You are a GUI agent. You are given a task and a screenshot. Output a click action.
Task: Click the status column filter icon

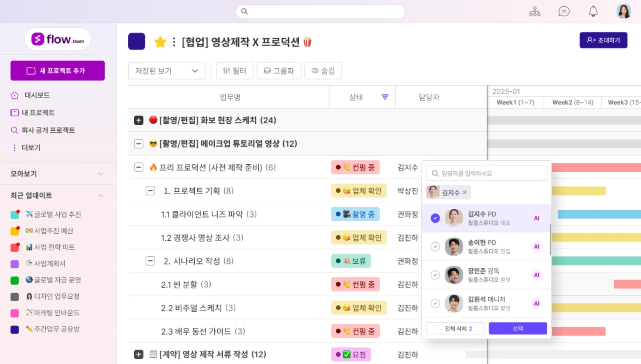[385, 97]
